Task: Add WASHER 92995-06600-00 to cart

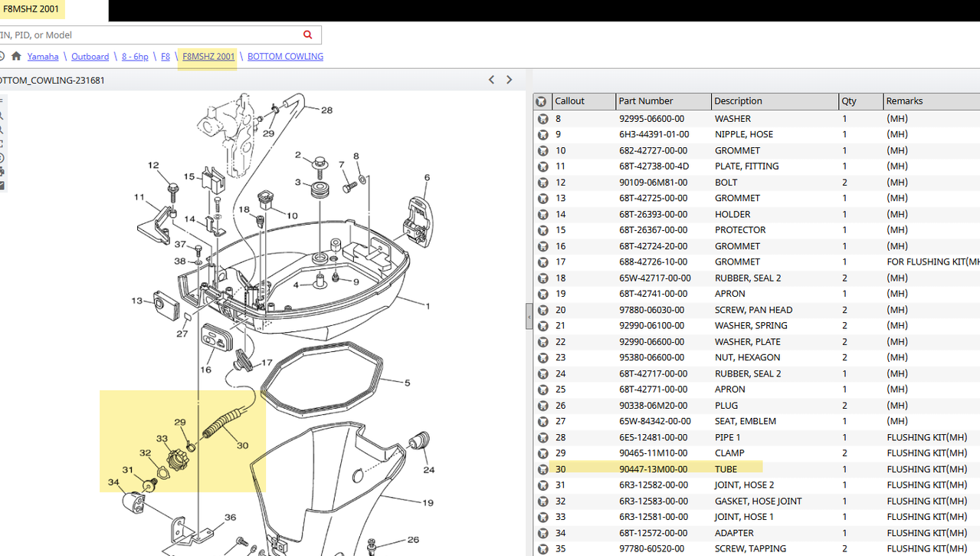Action: (542, 119)
